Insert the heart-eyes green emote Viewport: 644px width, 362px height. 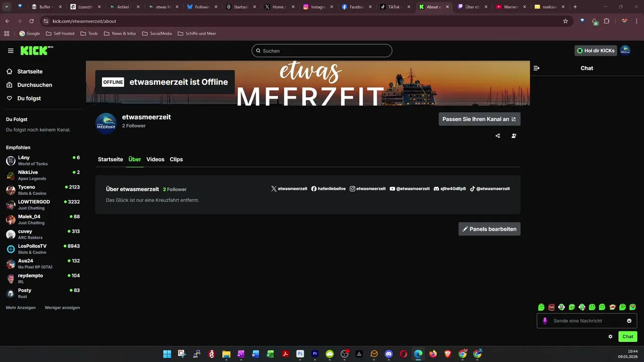(x=632, y=307)
